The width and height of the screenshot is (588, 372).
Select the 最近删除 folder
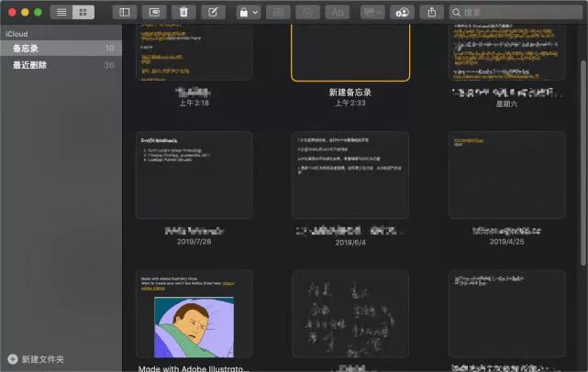click(61, 65)
